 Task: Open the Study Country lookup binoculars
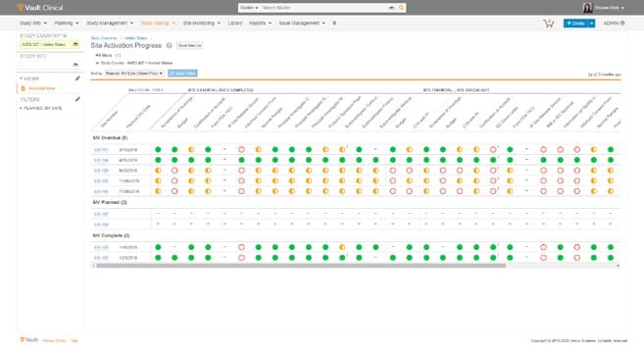tap(75, 44)
